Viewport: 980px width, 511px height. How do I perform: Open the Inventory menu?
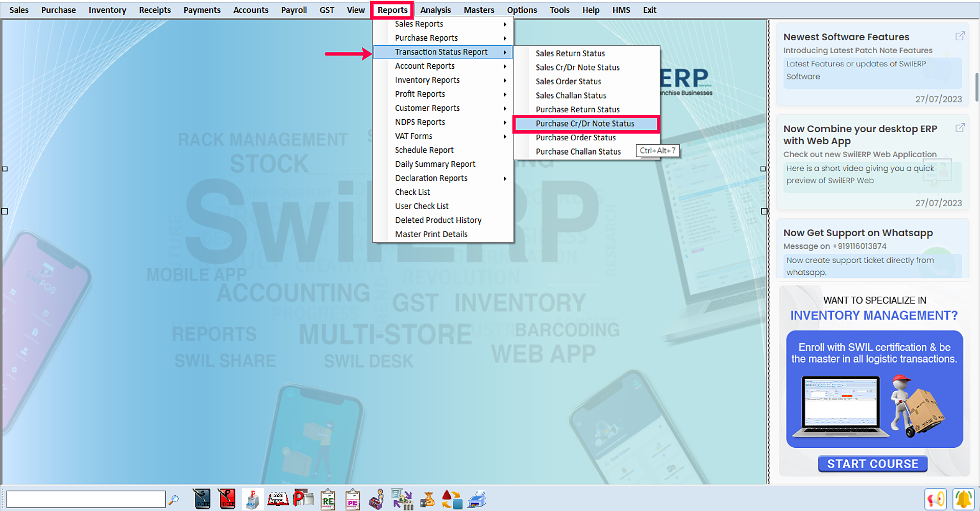click(x=107, y=10)
